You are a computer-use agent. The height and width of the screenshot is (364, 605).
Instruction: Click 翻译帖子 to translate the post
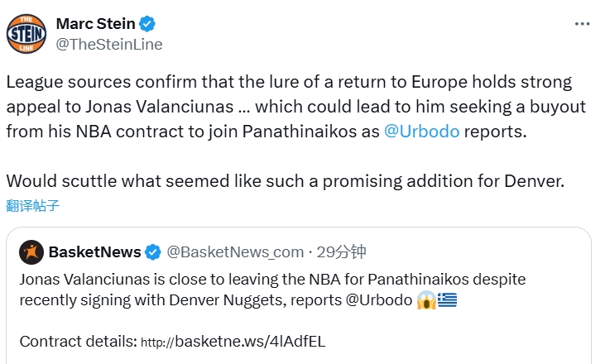(x=32, y=204)
